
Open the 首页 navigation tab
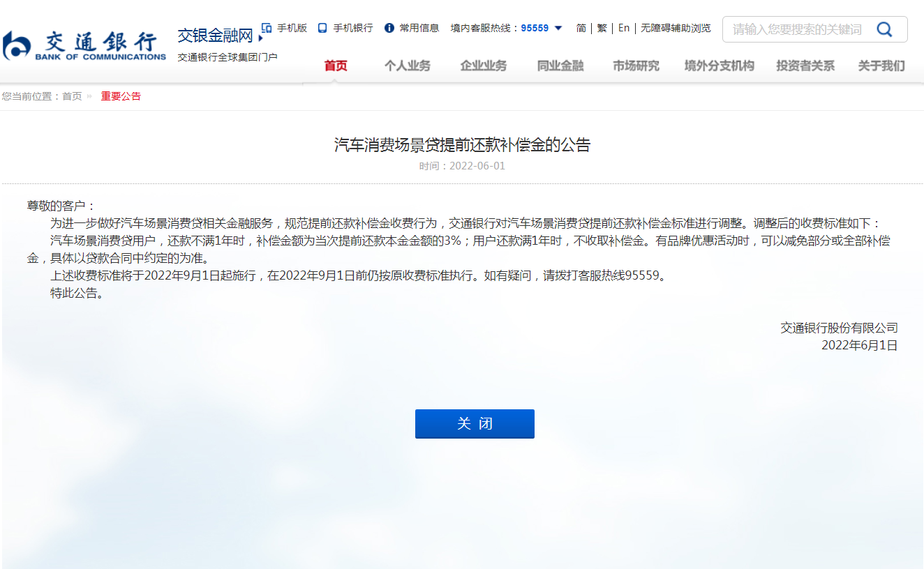pyautogui.click(x=336, y=66)
